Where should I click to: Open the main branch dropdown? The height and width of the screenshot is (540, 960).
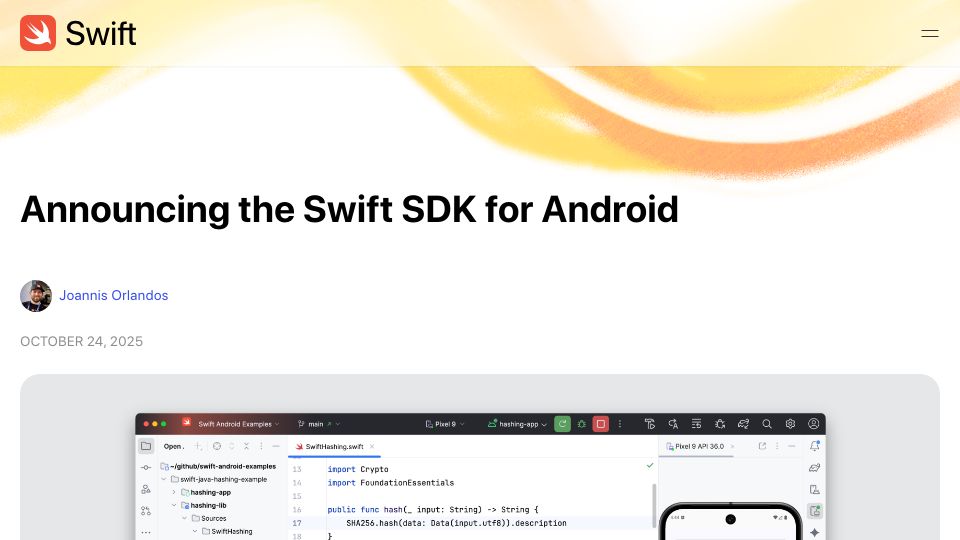[x=318, y=424]
